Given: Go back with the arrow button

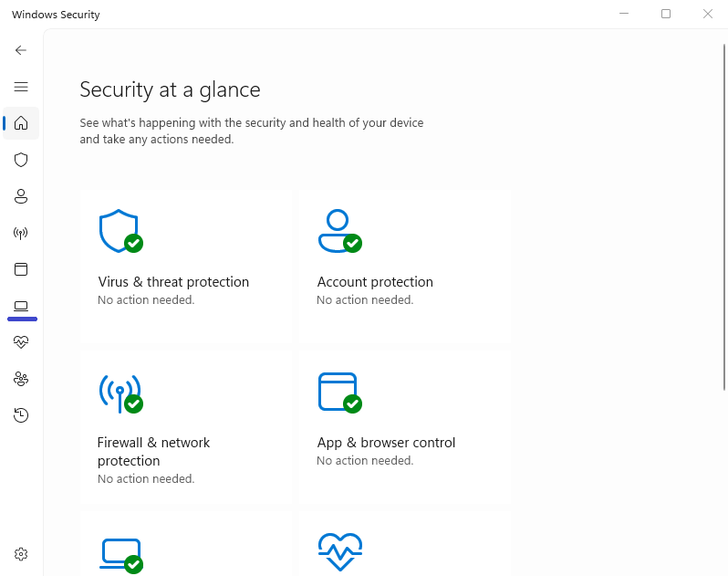Looking at the screenshot, I should [x=21, y=50].
